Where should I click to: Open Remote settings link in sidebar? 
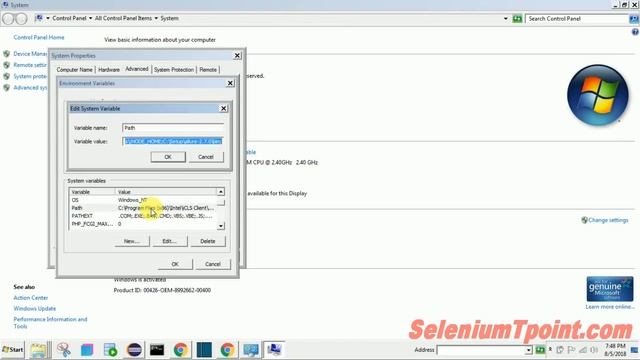(31, 65)
